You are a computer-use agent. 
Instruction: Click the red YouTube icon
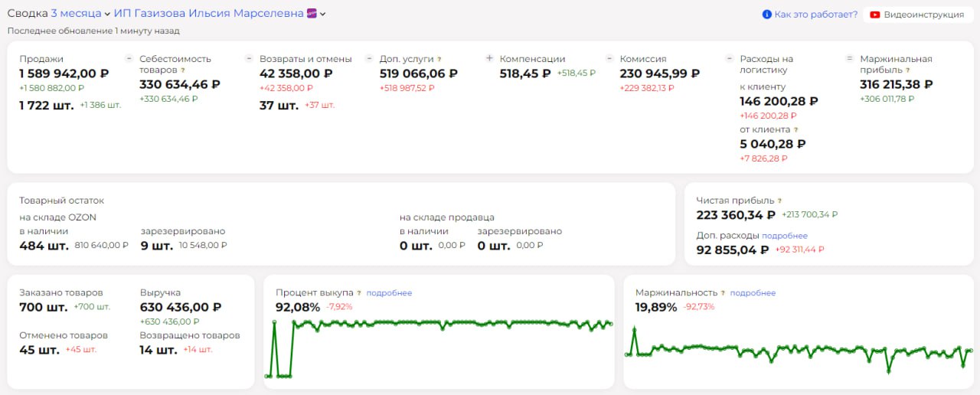click(875, 15)
